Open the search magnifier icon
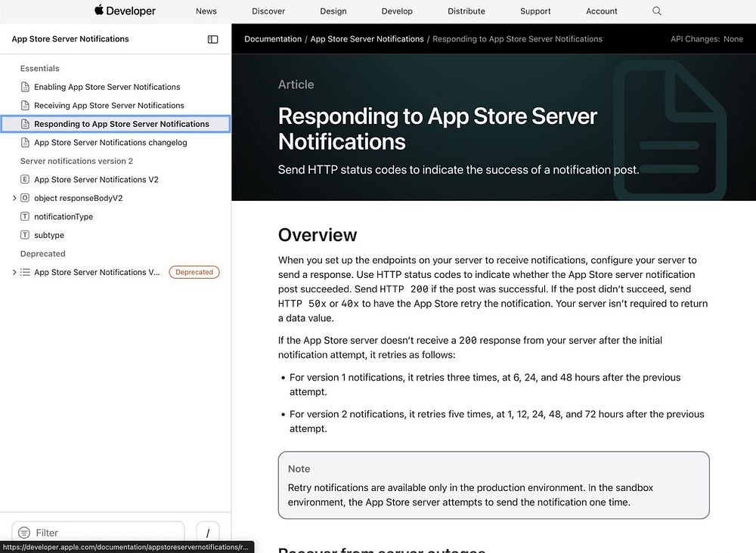 (657, 11)
